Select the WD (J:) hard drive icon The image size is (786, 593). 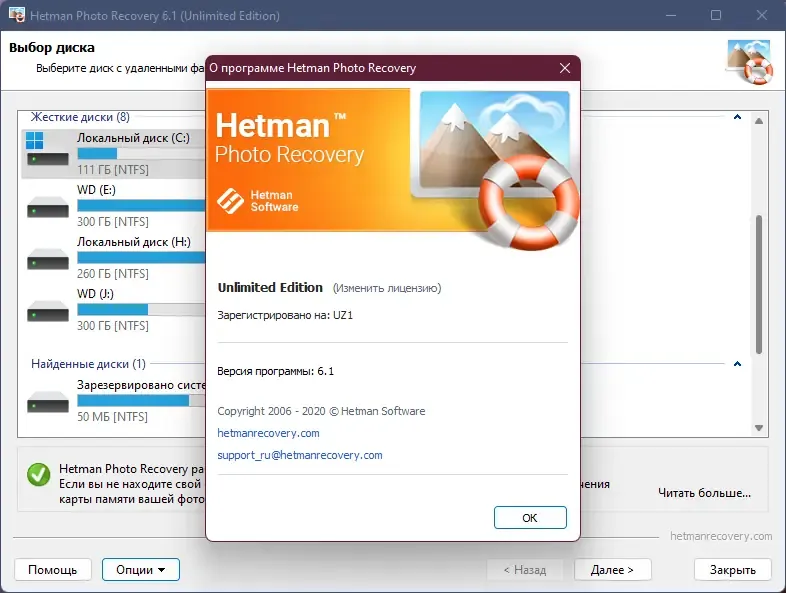(x=48, y=311)
